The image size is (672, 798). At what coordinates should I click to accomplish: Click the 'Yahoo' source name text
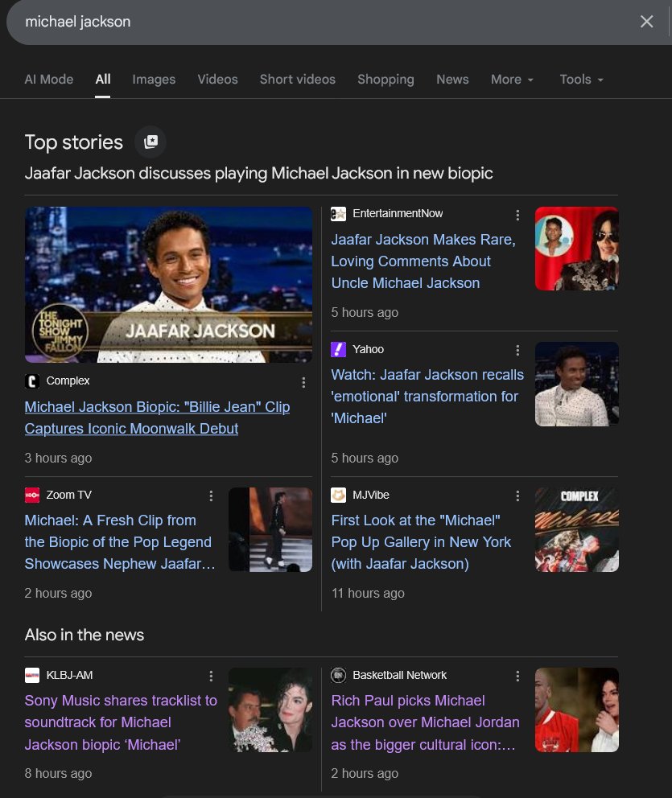click(368, 349)
